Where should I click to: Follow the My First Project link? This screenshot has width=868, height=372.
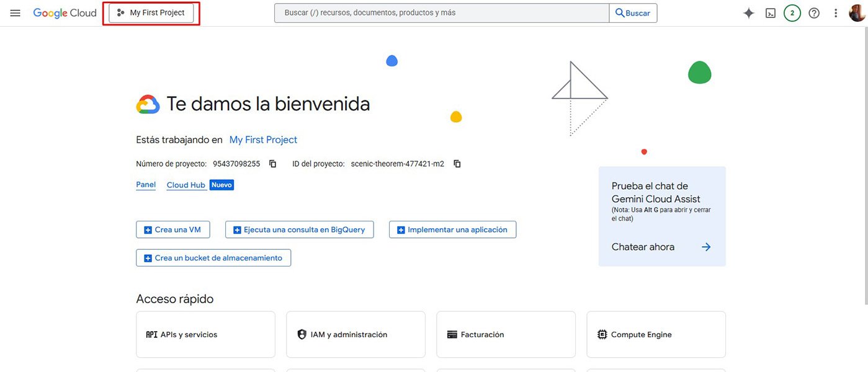coord(263,139)
